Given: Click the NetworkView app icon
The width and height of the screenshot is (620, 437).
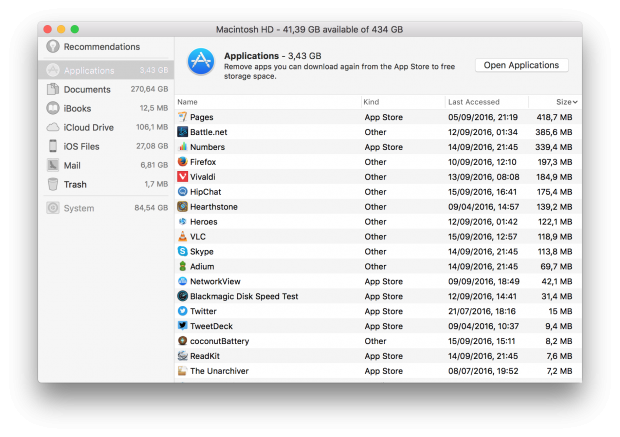Looking at the screenshot, I should point(182,281).
